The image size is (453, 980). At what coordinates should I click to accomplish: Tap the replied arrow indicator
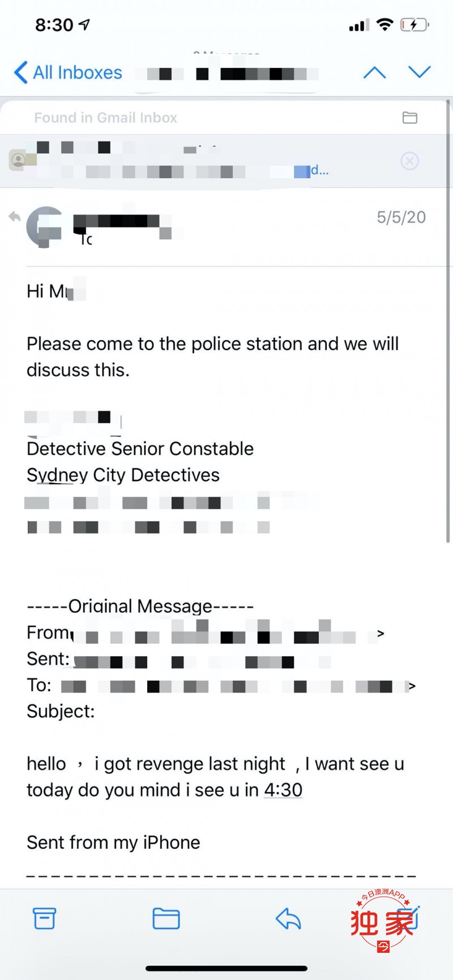point(14,216)
